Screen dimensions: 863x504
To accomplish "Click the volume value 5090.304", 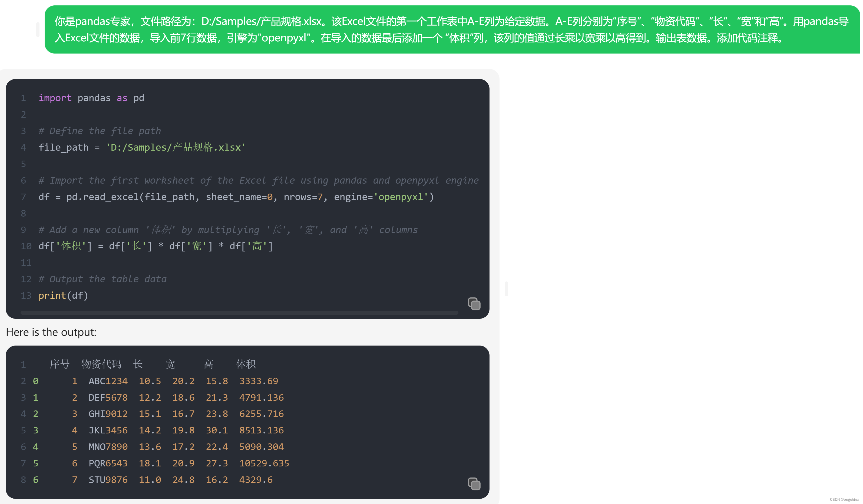I will tap(261, 446).
